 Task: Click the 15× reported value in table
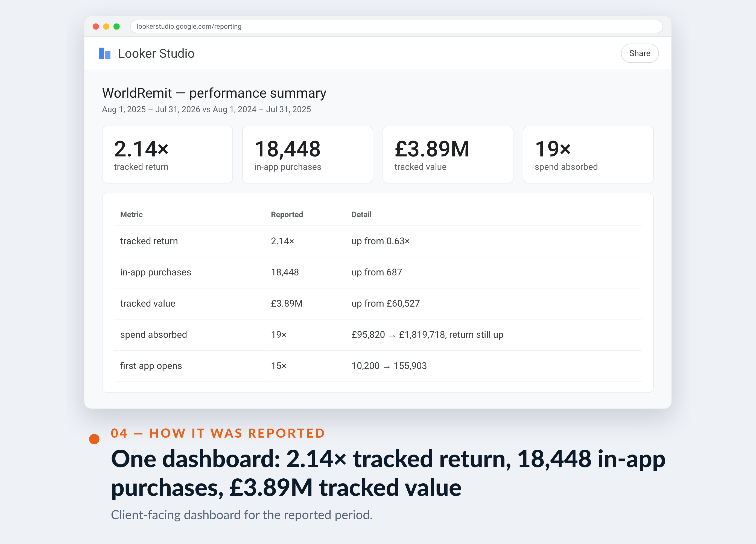click(279, 366)
